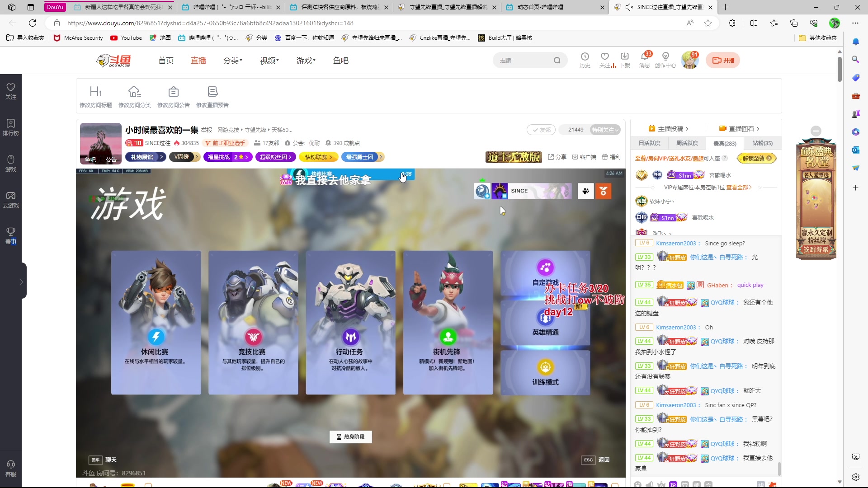Open 赛事 trophy in the left sidebar
The height and width of the screenshot is (488, 868).
[x=11, y=235]
